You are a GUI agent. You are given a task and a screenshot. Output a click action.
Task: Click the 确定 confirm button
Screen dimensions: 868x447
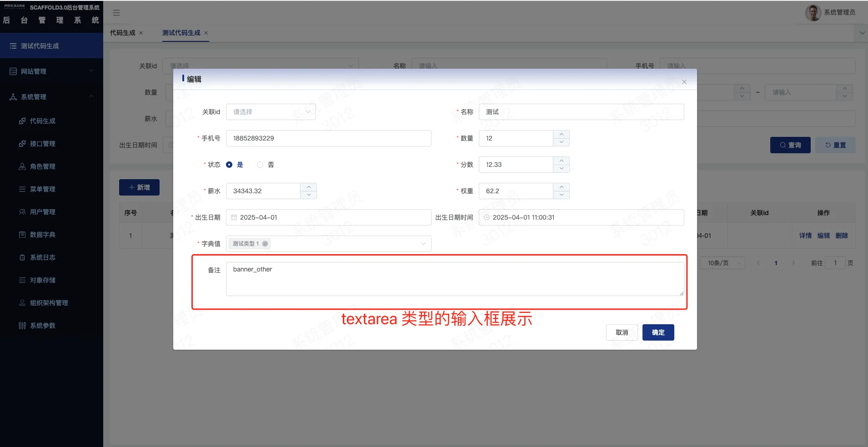point(658,332)
